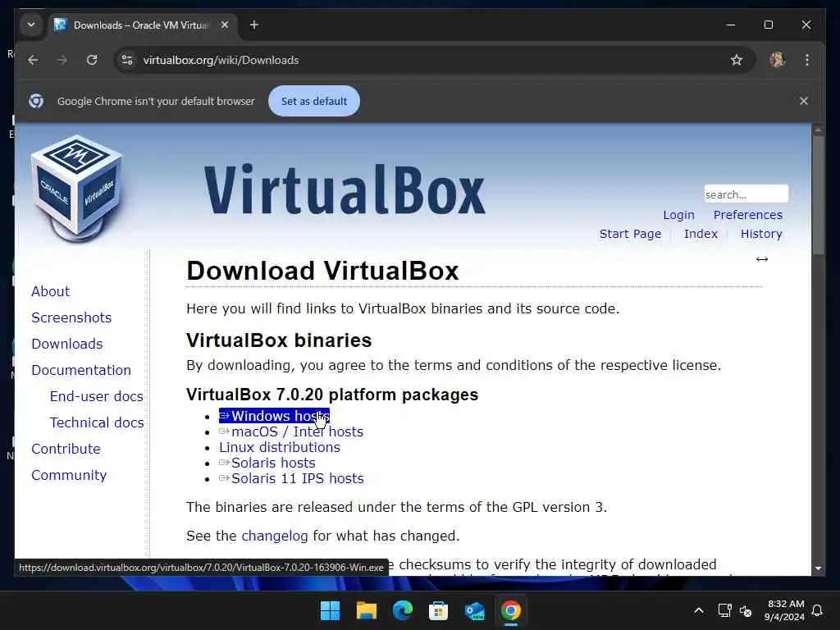Viewport: 840px width, 630px height.
Task: Download the Windows hosts package
Action: pyautogui.click(x=274, y=416)
